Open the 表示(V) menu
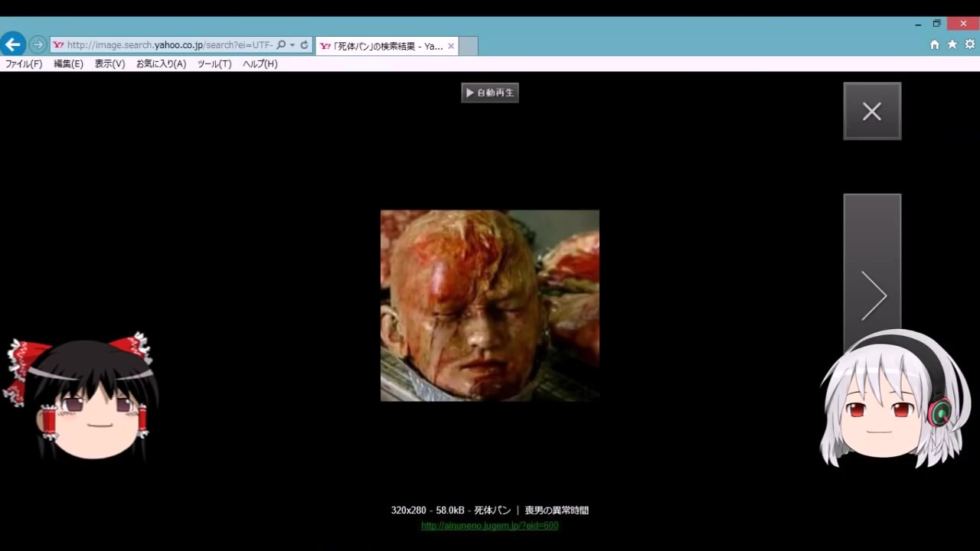980x551 pixels. 109,64
